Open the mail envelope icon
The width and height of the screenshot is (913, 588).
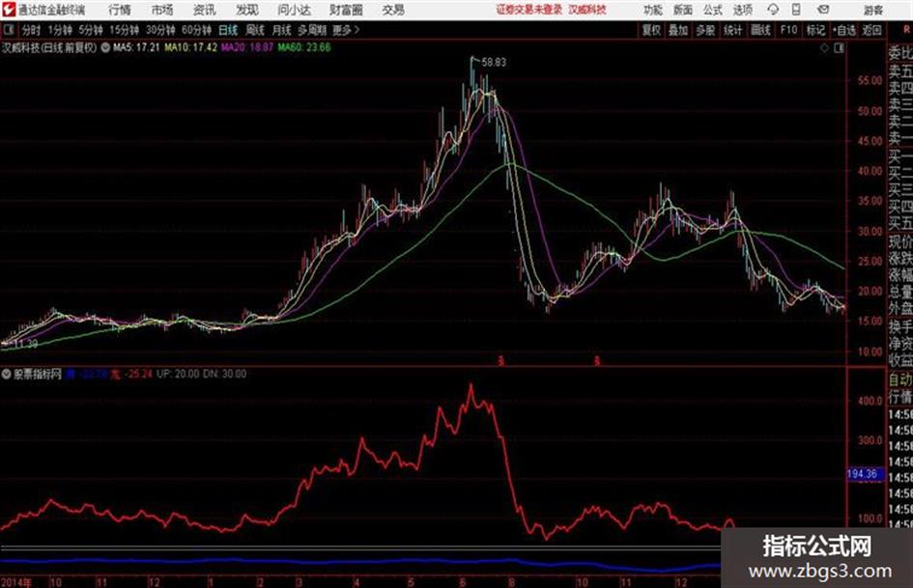pyautogui.click(x=823, y=10)
